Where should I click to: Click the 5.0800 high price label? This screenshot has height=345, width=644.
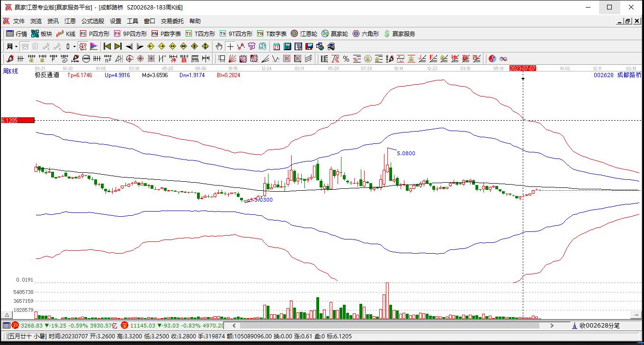point(406,153)
